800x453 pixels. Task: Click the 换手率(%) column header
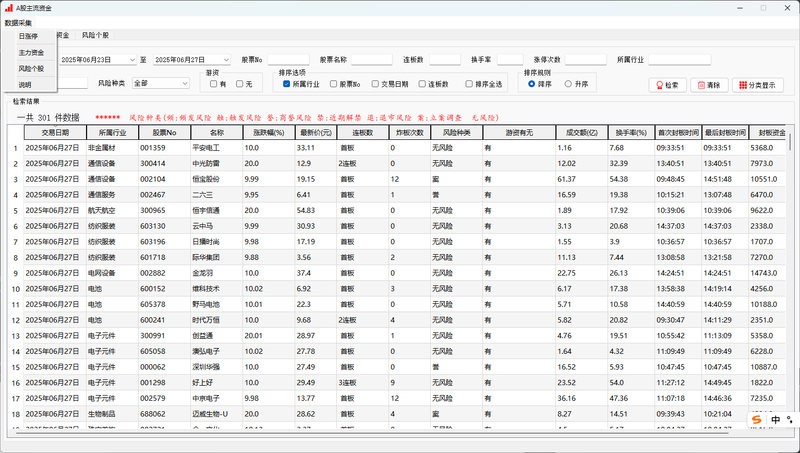click(x=631, y=132)
